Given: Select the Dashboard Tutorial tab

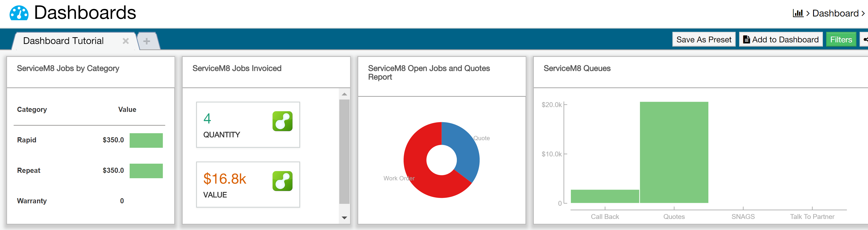Looking at the screenshot, I should pos(63,41).
